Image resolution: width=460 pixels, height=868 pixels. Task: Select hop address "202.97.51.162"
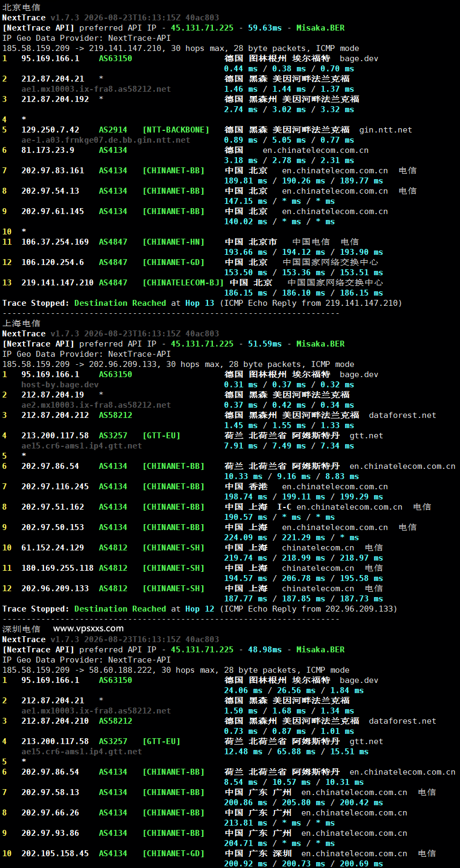[53, 507]
